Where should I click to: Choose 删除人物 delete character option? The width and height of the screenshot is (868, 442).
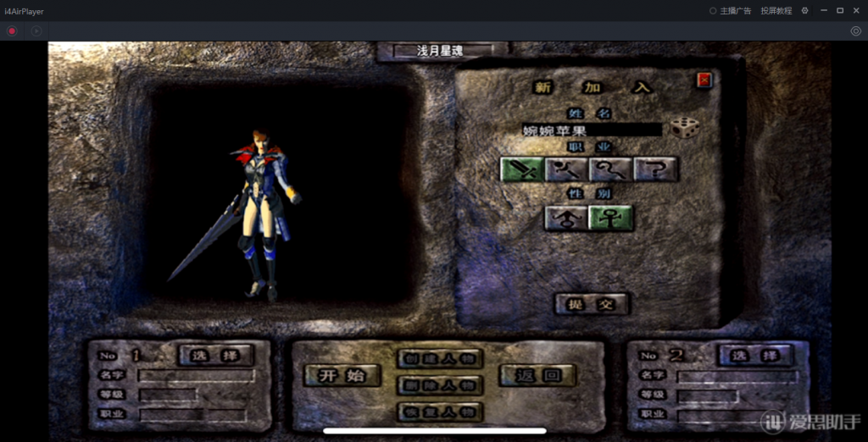tap(439, 386)
